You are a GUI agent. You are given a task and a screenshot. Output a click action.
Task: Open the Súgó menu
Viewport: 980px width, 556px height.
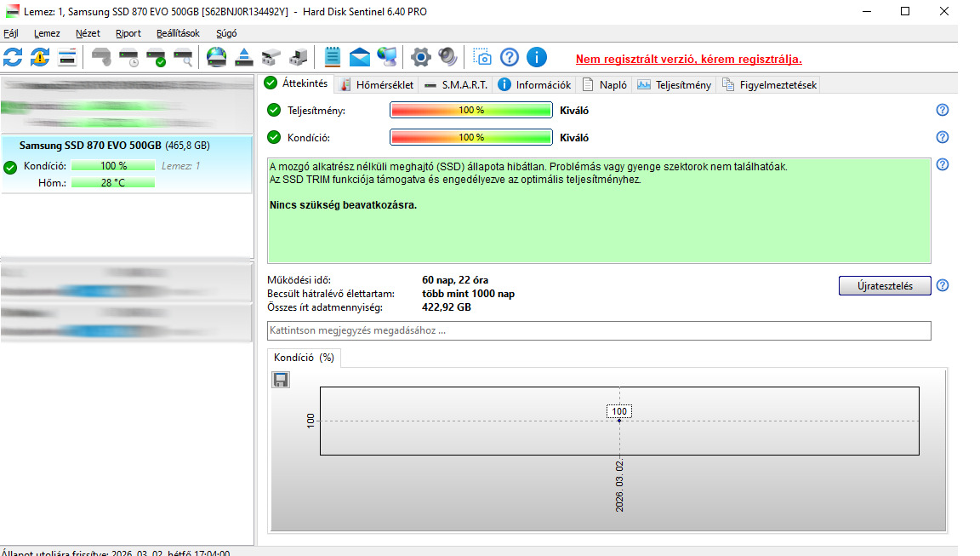(x=226, y=33)
